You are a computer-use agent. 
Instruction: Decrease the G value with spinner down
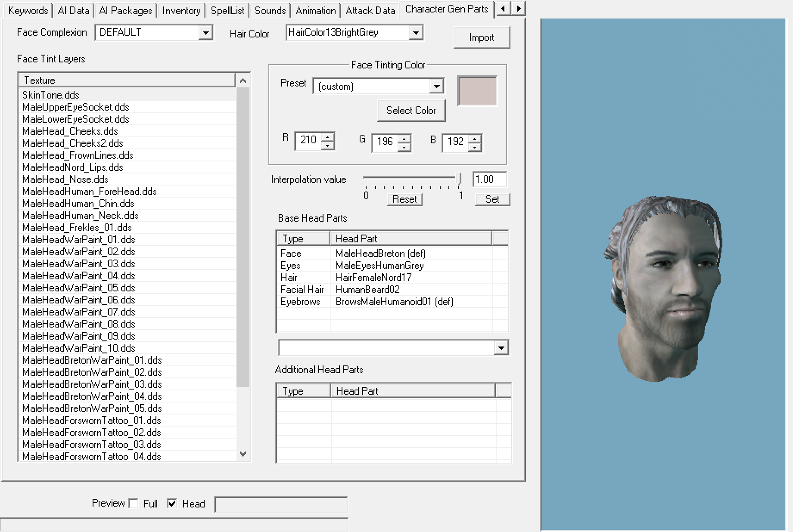[404, 147]
